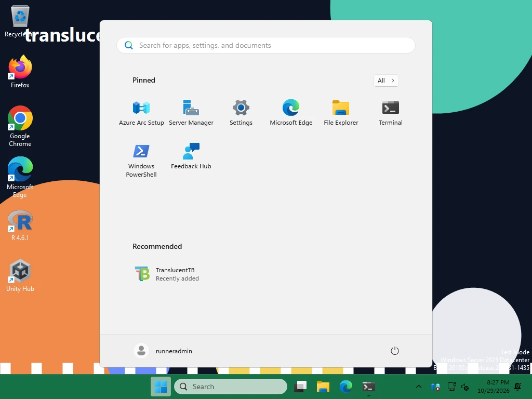Select Google Chrome desktop shortcut
Viewport: 532px width, 399px height.
(x=20, y=126)
